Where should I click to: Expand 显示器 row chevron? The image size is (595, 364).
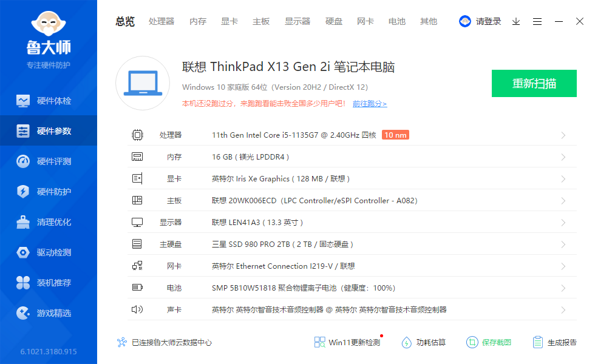(563, 223)
